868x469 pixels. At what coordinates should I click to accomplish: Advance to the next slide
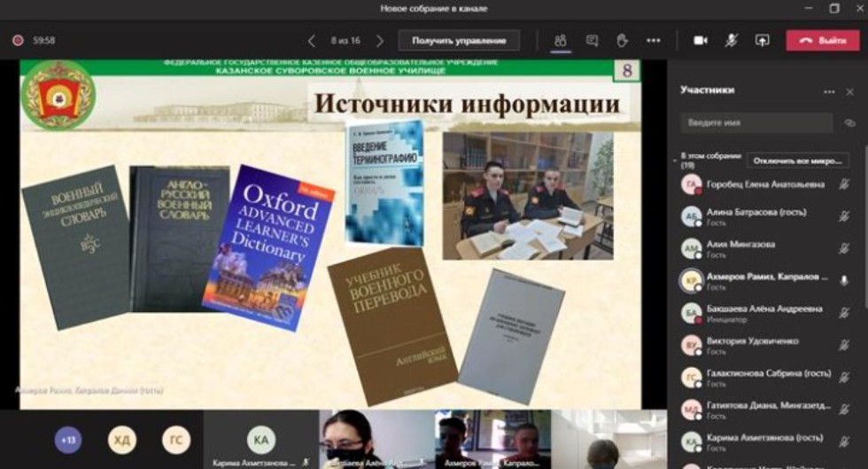[380, 41]
